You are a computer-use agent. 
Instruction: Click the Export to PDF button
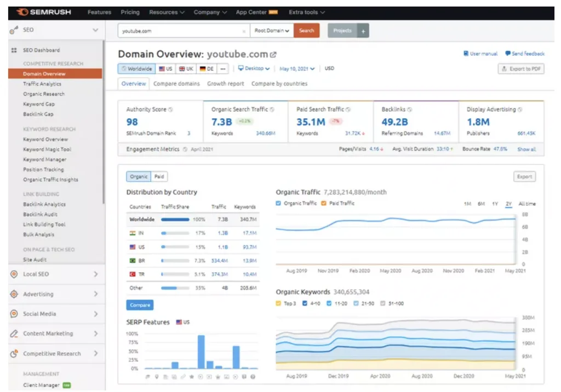coord(521,69)
